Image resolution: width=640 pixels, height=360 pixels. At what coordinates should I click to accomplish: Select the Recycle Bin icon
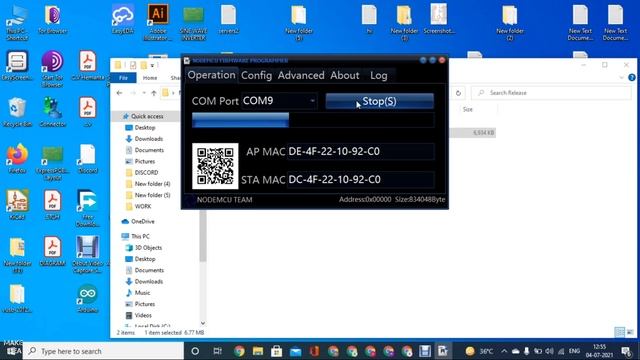pos(17,112)
